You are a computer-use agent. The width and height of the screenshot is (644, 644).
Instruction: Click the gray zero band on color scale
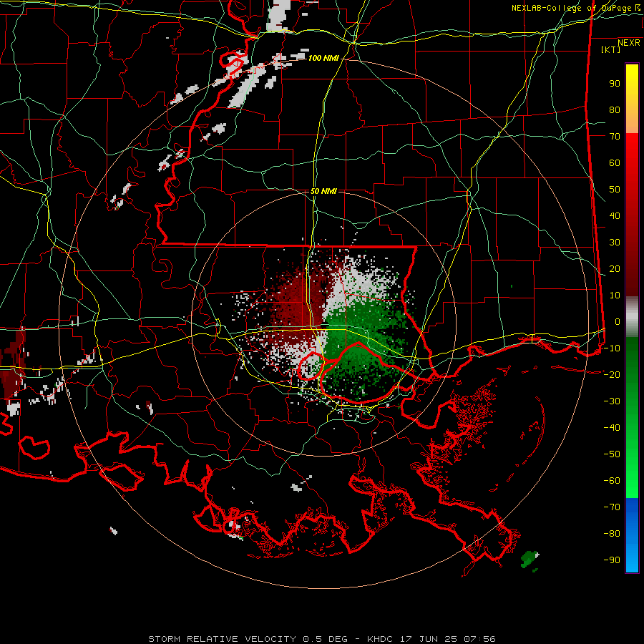click(x=632, y=317)
